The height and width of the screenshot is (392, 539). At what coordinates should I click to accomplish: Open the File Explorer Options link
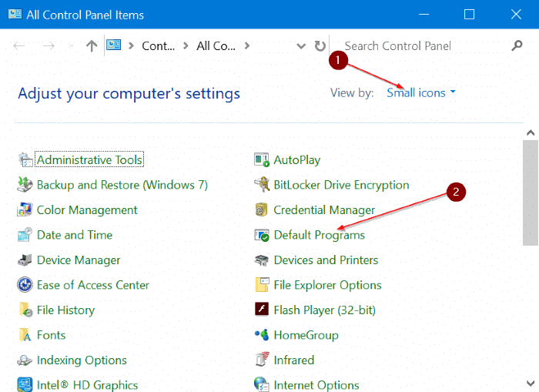tap(327, 286)
